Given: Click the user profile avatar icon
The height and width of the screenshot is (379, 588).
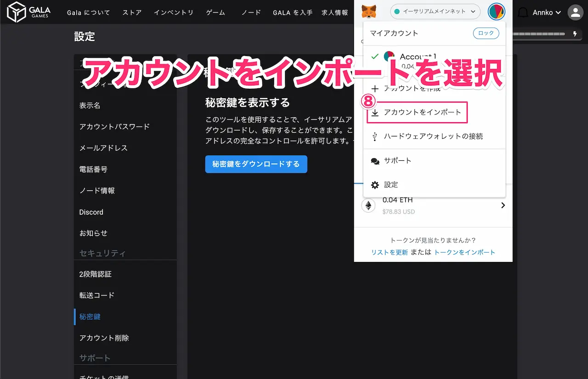Looking at the screenshot, I should tap(575, 13).
